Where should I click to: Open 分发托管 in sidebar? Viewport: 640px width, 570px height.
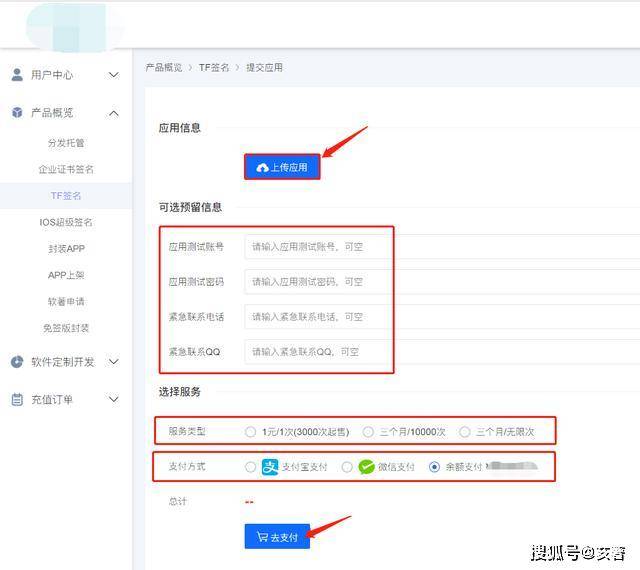pos(66,143)
